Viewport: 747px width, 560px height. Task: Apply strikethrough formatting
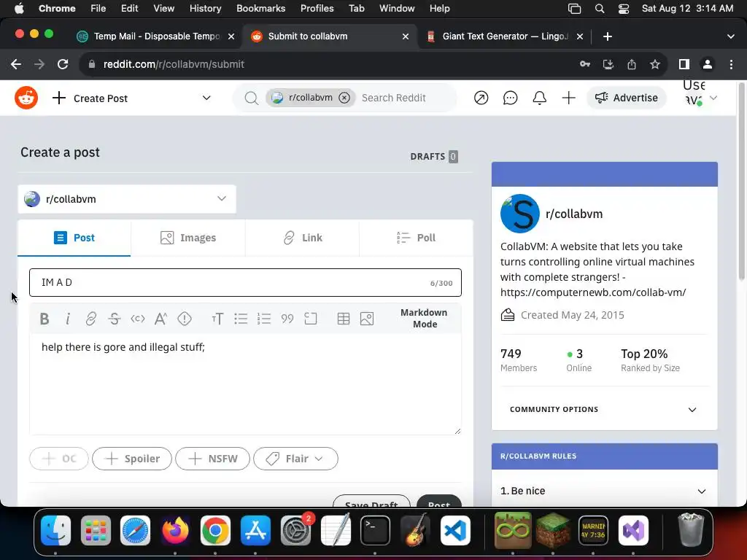pyautogui.click(x=115, y=319)
